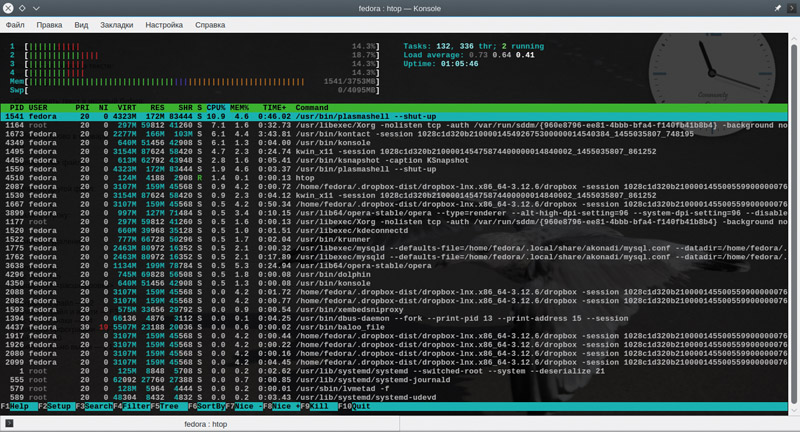The width and height of the screenshot is (800, 432).
Task: Open the Справка menu
Action: [x=210, y=24]
